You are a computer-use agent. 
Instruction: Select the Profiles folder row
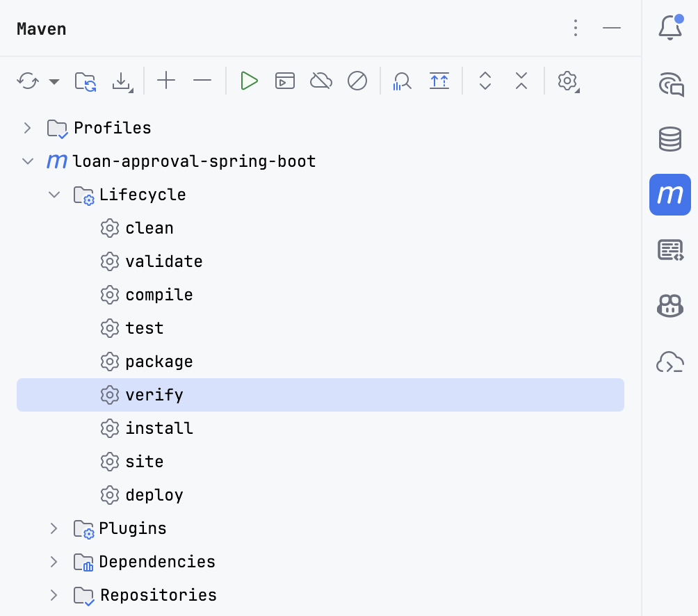coord(320,128)
